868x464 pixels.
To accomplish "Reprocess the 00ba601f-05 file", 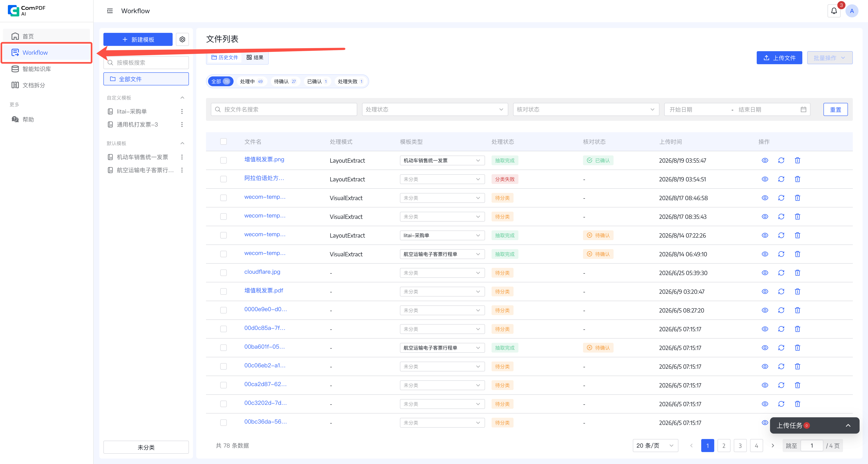I will (781, 348).
